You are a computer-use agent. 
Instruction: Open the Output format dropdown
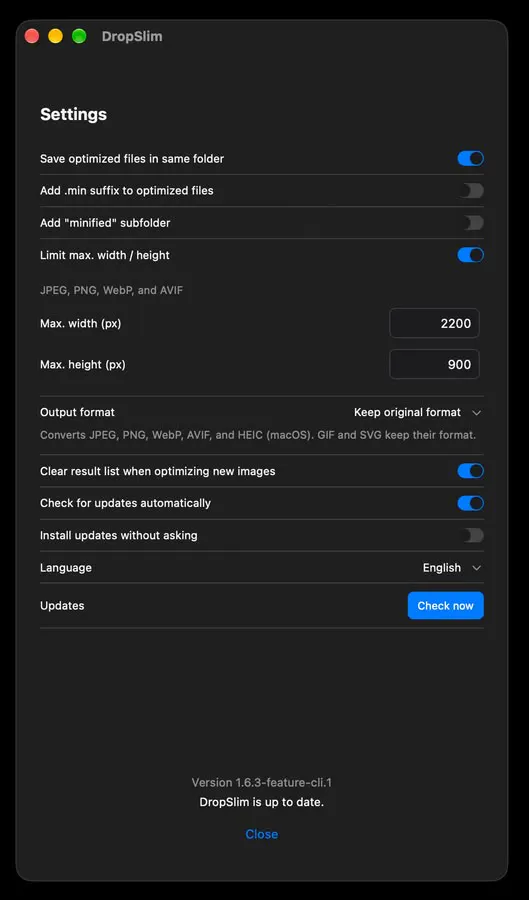click(x=417, y=413)
